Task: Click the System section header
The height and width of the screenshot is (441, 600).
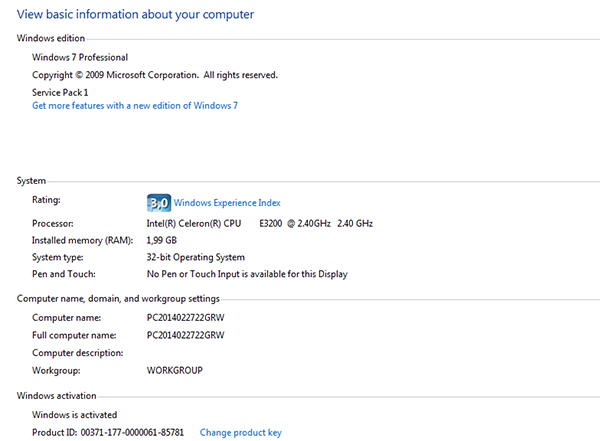Action: (31, 181)
